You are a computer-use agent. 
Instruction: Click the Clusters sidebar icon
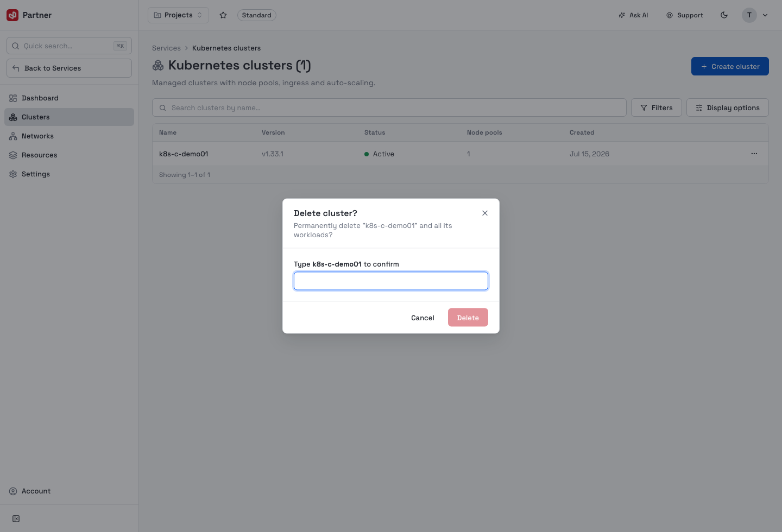pyautogui.click(x=13, y=117)
